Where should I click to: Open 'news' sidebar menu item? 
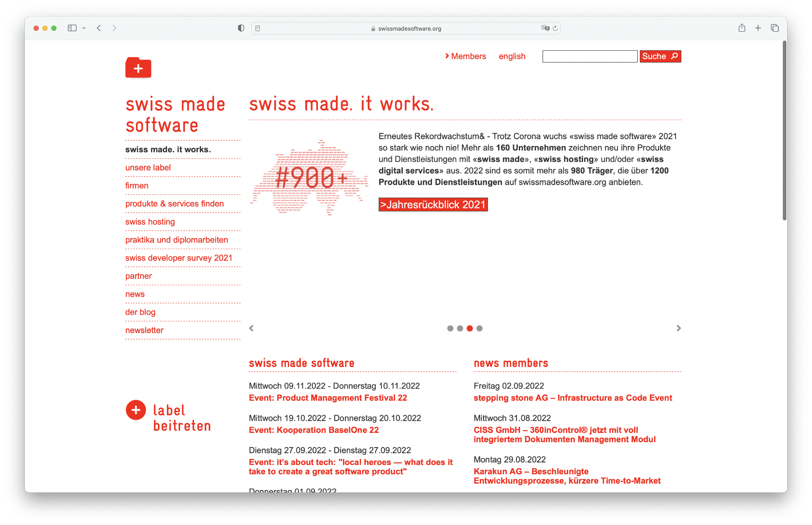(135, 294)
